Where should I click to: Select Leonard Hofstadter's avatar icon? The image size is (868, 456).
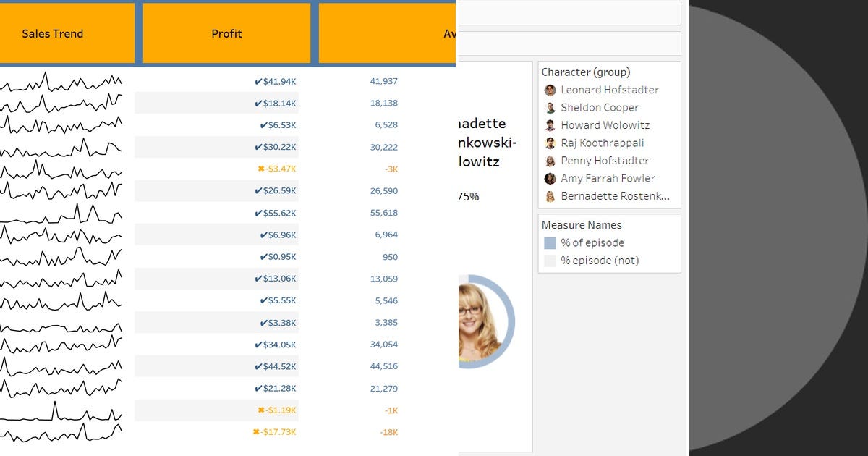550,90
